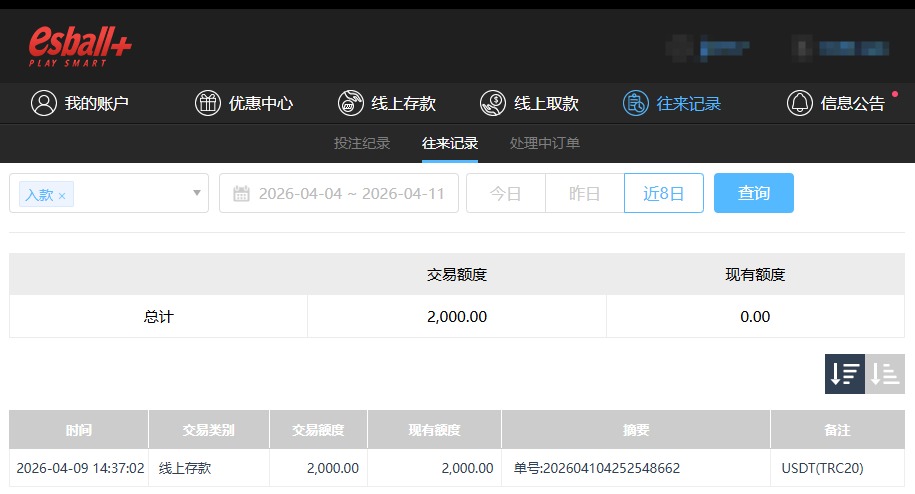Click the 优惠中心 gift icon
Viewport: 915px width, 494px height.
point(208,103)
